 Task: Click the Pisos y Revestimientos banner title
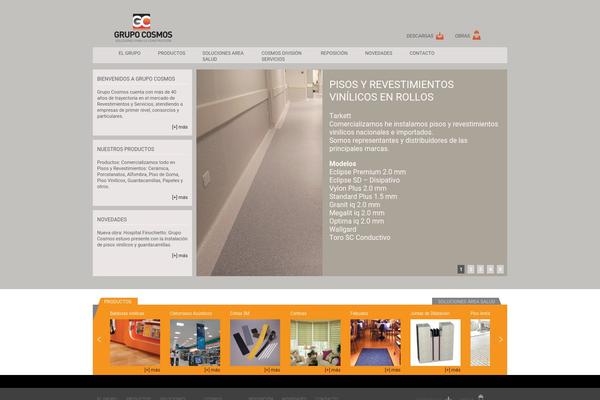click(x=391, y=91)
